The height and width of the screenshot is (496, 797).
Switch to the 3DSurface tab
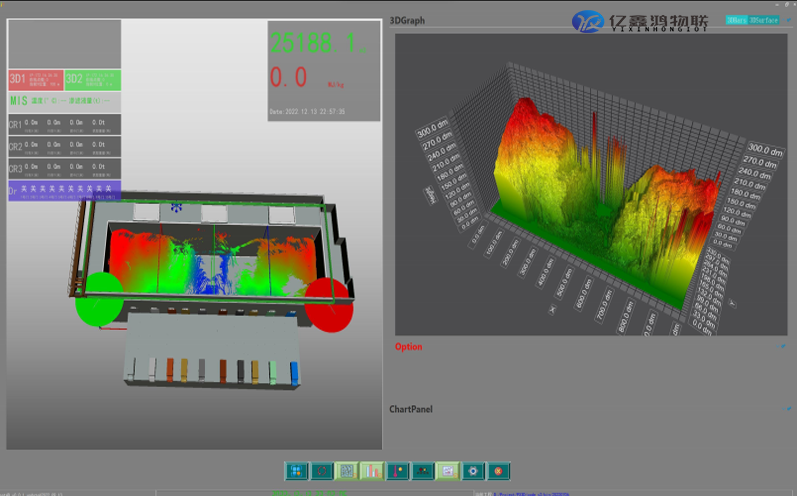pyautogui.click(x=763, y=20)
